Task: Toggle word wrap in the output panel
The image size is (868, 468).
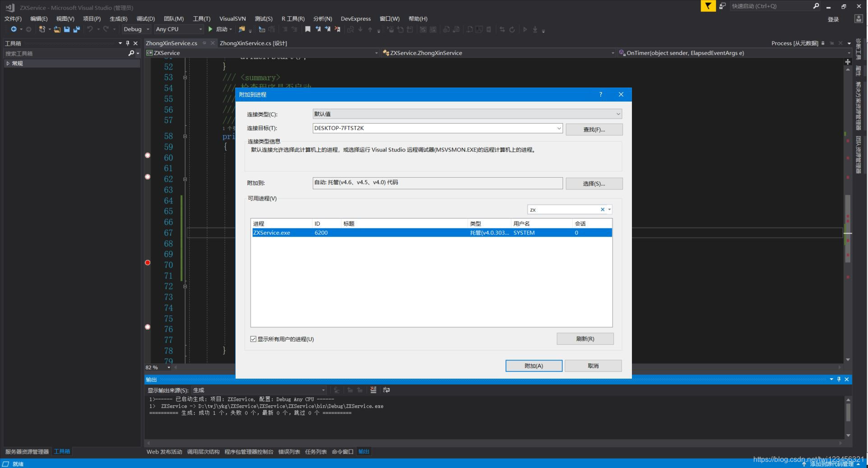Action: tap(386, 390)
